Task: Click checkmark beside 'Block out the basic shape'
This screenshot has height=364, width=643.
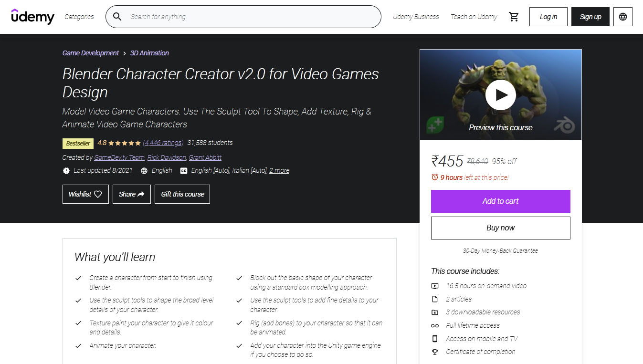Action: coord(239,278)
